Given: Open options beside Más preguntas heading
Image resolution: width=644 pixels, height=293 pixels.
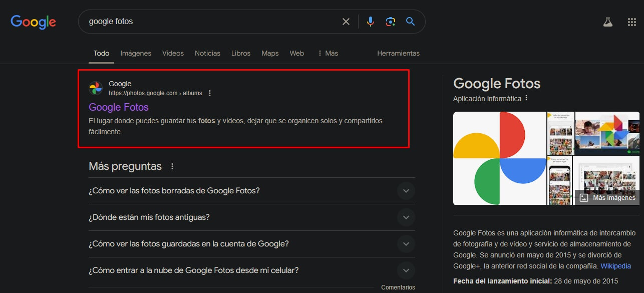Looking at the screenshot, I should point(172,166).
